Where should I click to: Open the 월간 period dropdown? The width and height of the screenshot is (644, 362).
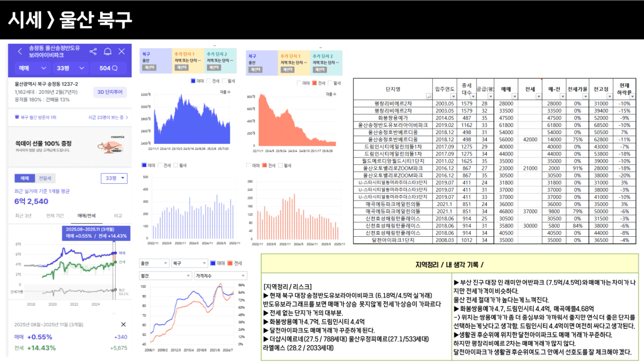click(x=165, y=276)
